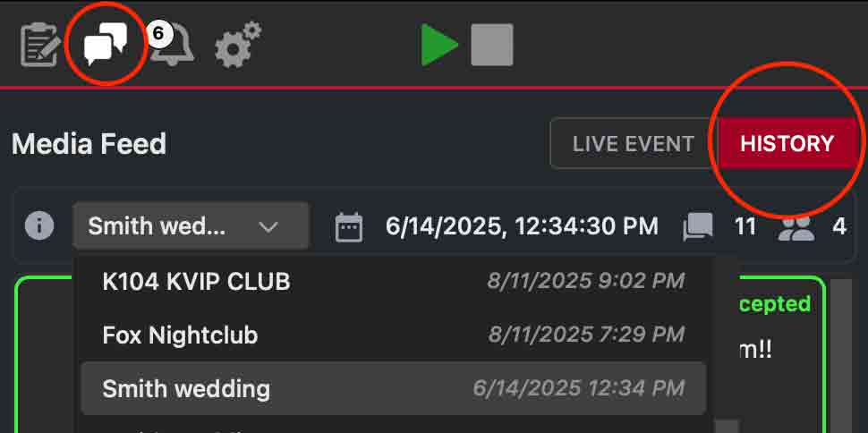Click the calendar date icon
This screenshot has width=868, height=433.
(349, 226)
